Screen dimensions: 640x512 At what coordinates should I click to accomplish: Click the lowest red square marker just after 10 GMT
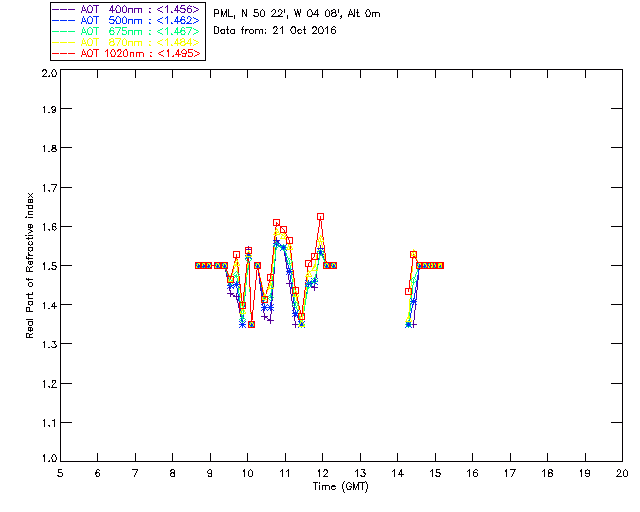[x=251, y=325]
